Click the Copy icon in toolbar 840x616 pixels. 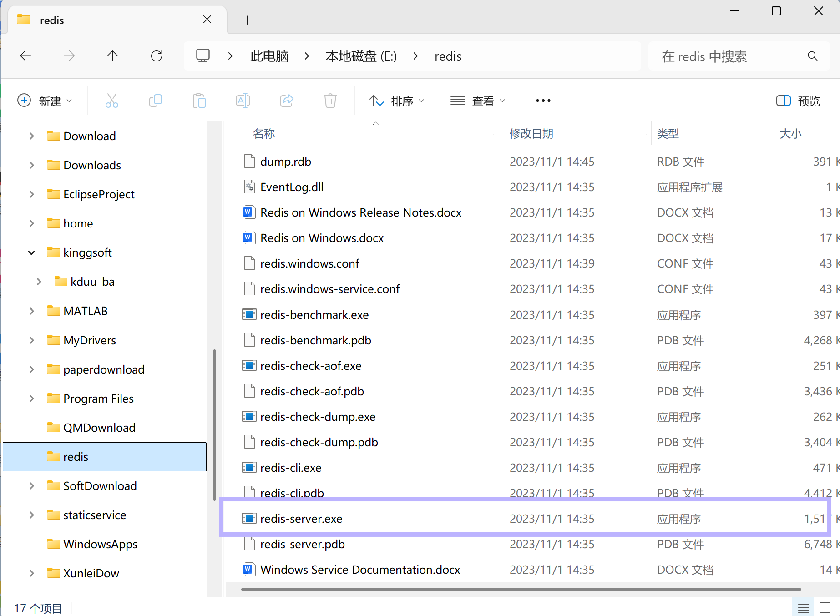156,101
